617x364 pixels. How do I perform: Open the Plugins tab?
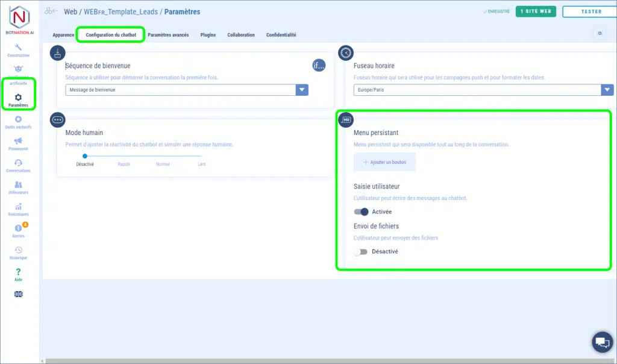coord(208,35)
